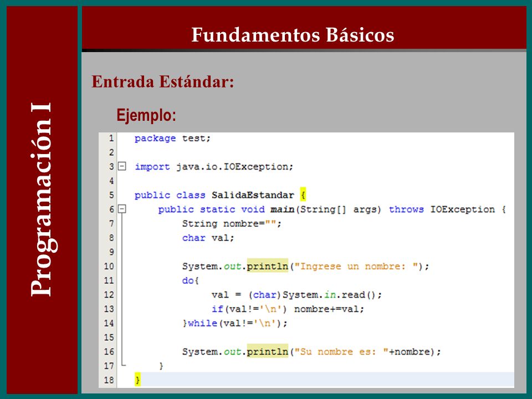
Task: Click the highlighted closing brace on line 18
Action: [137, 380]
